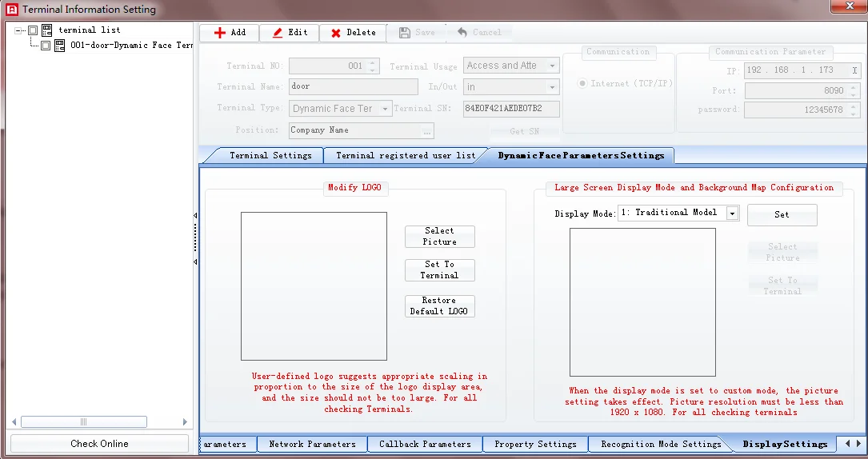This screenshot has height=459, width=868.
Task: Click the app logo in title bar
Action: [11, 10]
